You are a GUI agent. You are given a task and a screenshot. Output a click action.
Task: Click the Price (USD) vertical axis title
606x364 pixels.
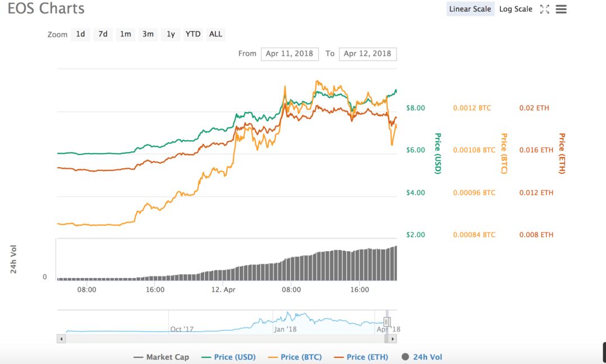click(x=438, y=154)
